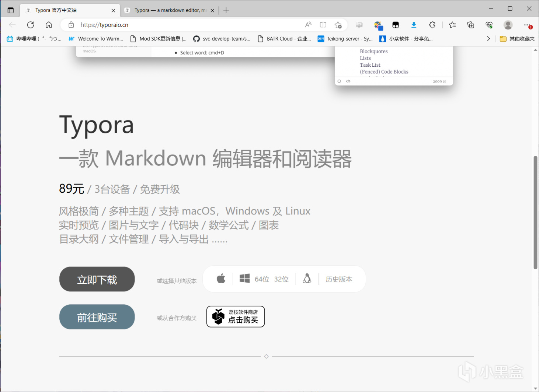Open the Mod SDK更新信息 bookmark
Screen dimensions: 539x392
159,38
